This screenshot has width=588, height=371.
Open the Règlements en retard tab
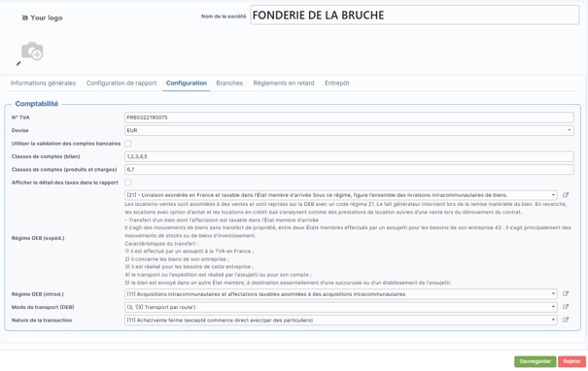[284, 84]
